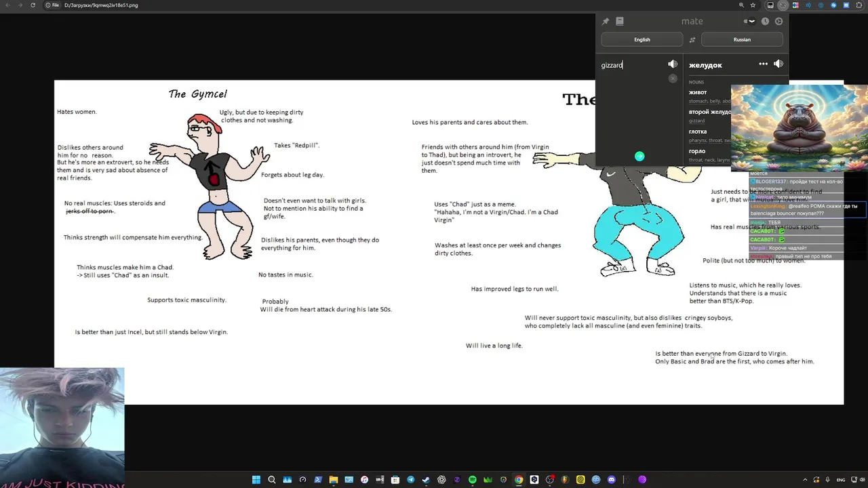This screenshot has width=868, height=488.
Task: Open Discord from taskbar
Action: point(612,480)
